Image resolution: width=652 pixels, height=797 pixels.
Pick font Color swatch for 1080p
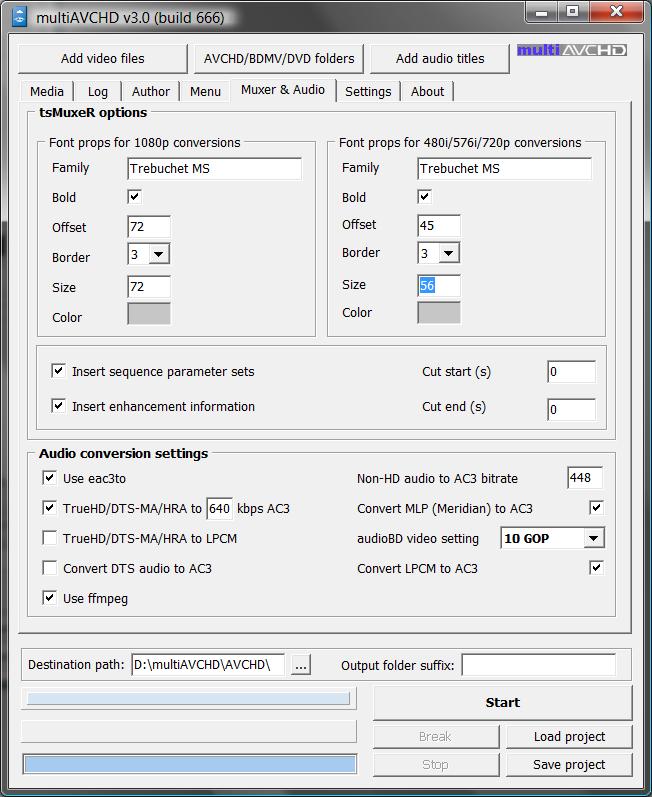(x=149, y=314)
